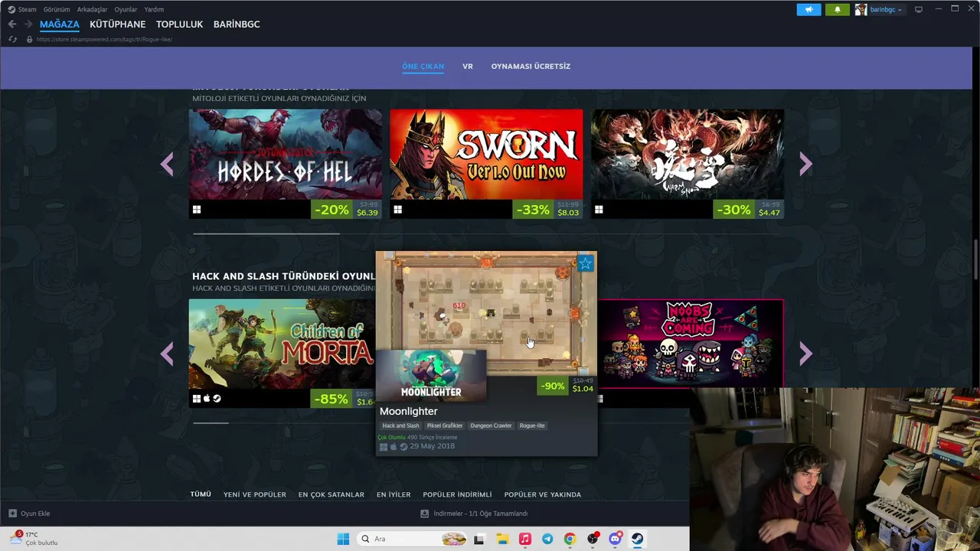The height and width of the screenshot is (551, 980).
Task: Open File Explorer from the taskbar
Action: (x=502, y=539)
